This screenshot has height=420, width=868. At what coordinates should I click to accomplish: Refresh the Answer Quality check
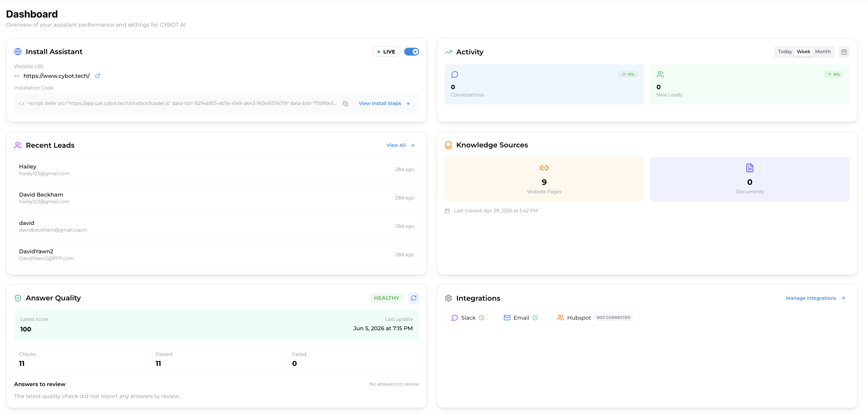[x=414, y=298]
